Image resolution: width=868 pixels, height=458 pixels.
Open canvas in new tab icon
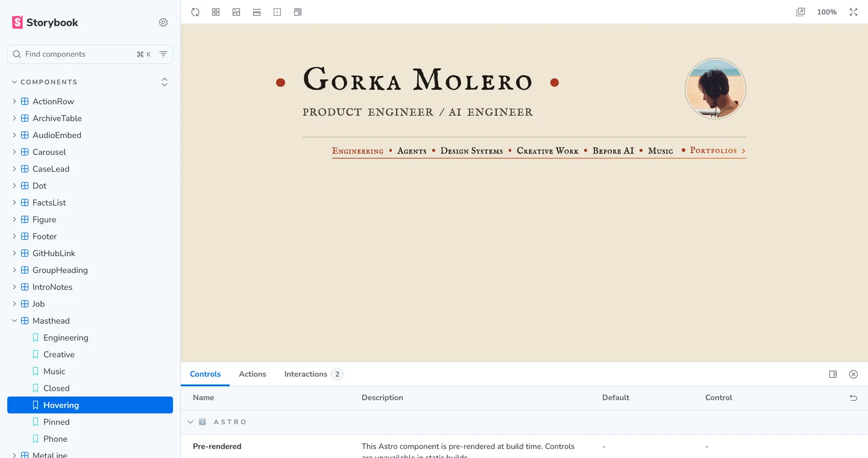pos(800,12)
